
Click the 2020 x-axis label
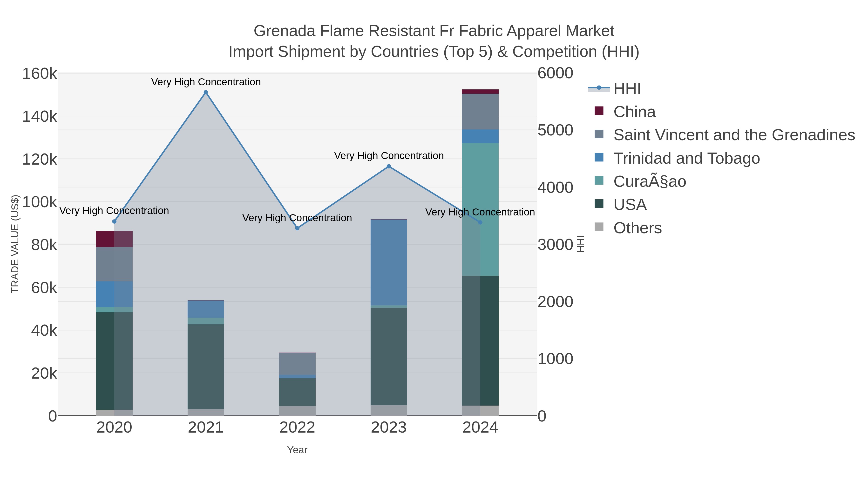click(x=114, y=428)
